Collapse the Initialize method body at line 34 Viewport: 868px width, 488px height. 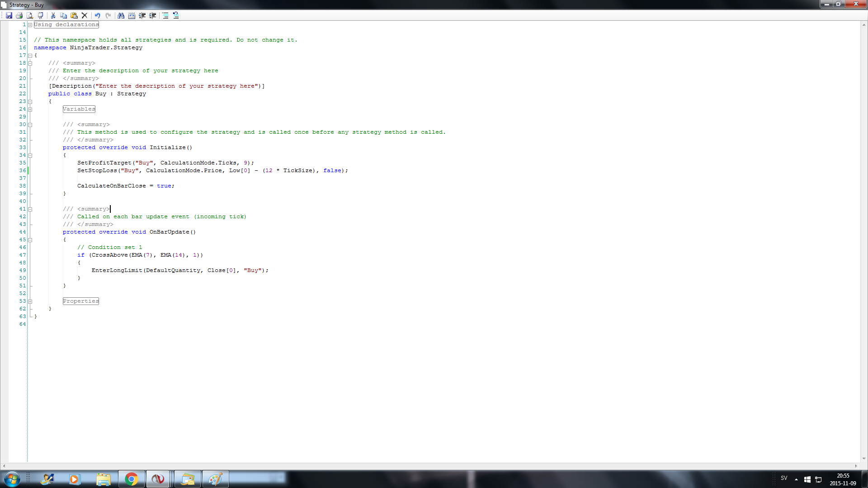[x=30, y=155]
